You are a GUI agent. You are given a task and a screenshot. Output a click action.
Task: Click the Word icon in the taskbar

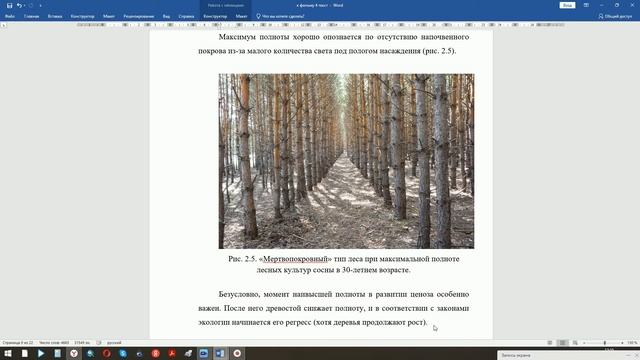[220, 353]
